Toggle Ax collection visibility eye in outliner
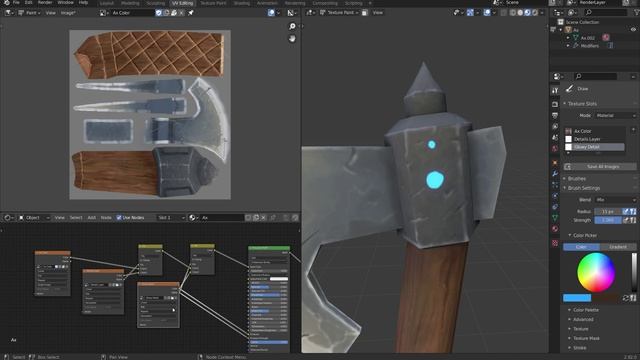This screenshot has width=640, height=360. 633,30
